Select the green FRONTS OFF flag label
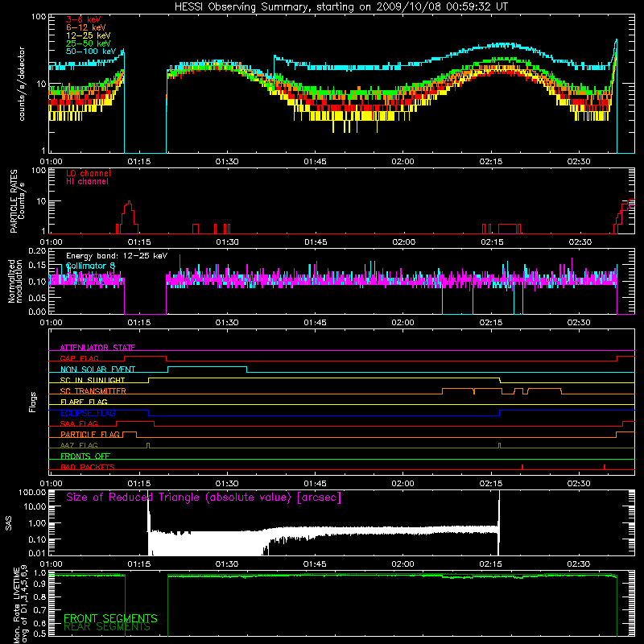This screenshot has width=644, height=644. coord(85,456)
